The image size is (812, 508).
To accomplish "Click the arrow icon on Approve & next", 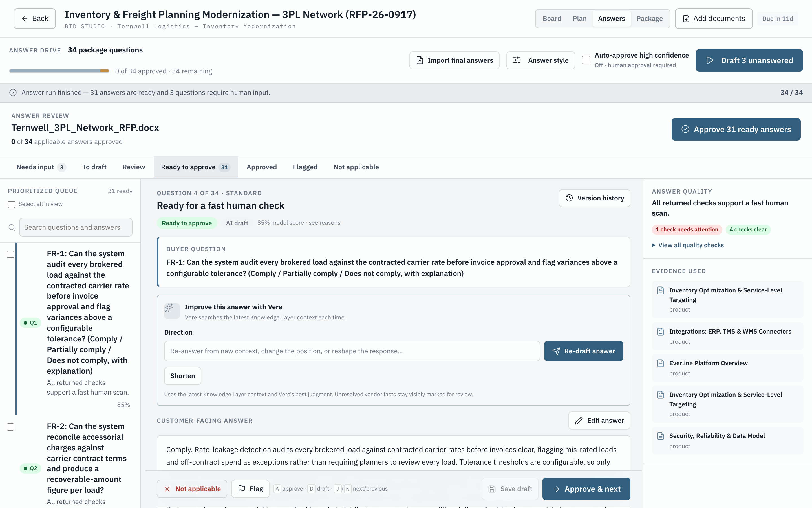I will point(556,489).
